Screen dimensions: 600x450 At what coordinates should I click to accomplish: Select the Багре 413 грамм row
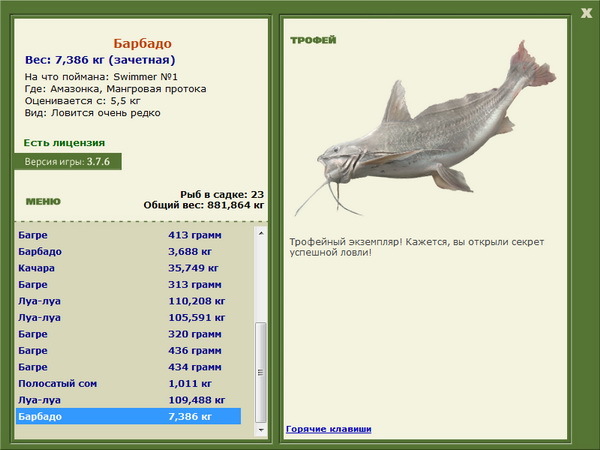(129, 235)
